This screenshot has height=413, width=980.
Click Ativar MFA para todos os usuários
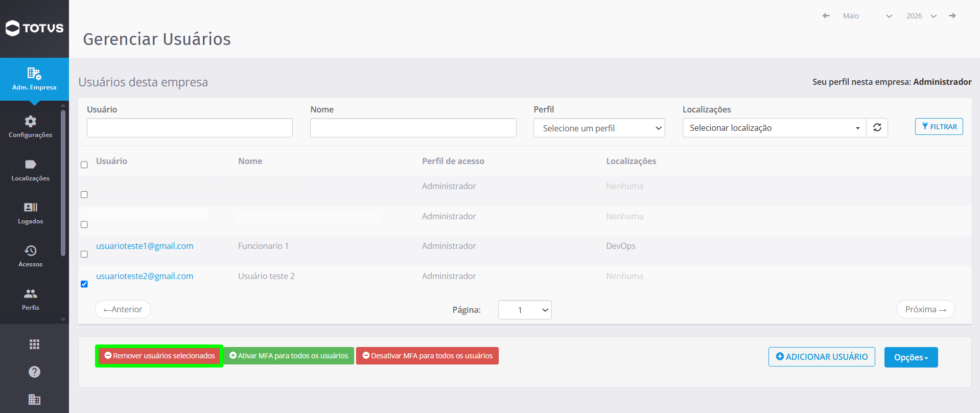click(x=289, y=356)
